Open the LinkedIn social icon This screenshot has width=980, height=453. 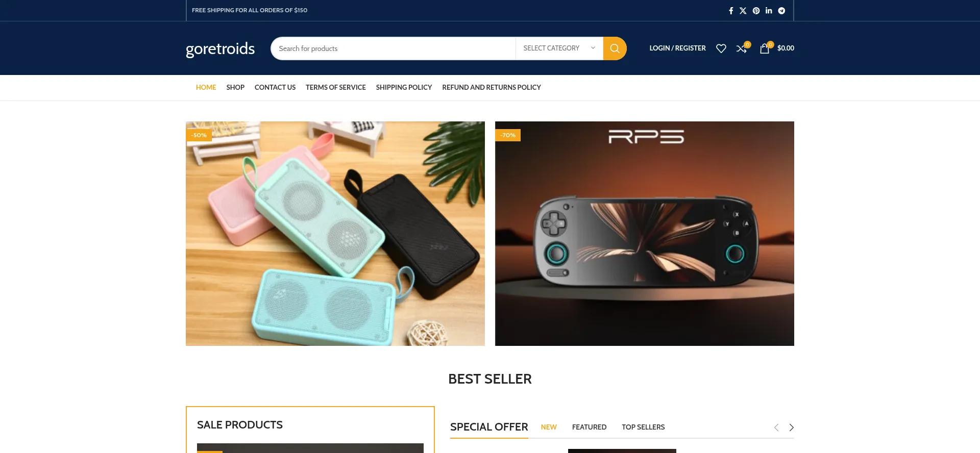click(769, 11)
